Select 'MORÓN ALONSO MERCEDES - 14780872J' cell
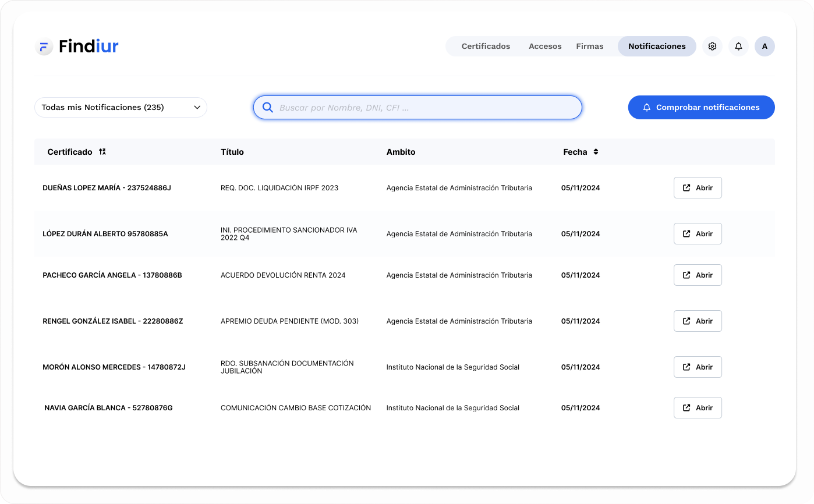814x504 pixels. pos(114,367)
